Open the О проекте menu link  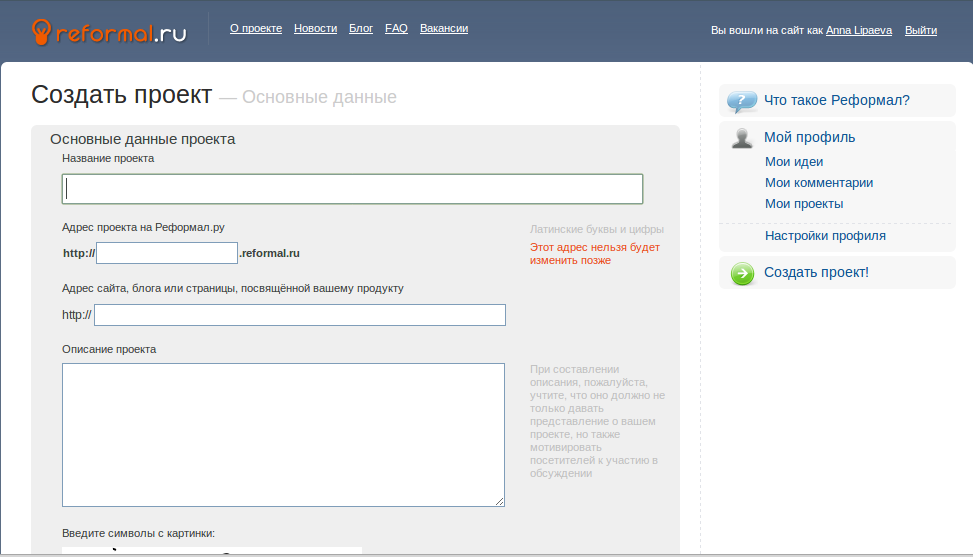click(256, 29)
